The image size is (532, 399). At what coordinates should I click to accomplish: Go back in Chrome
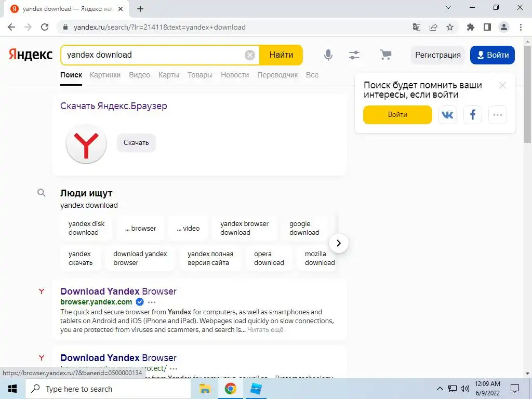tap(11, 27)
